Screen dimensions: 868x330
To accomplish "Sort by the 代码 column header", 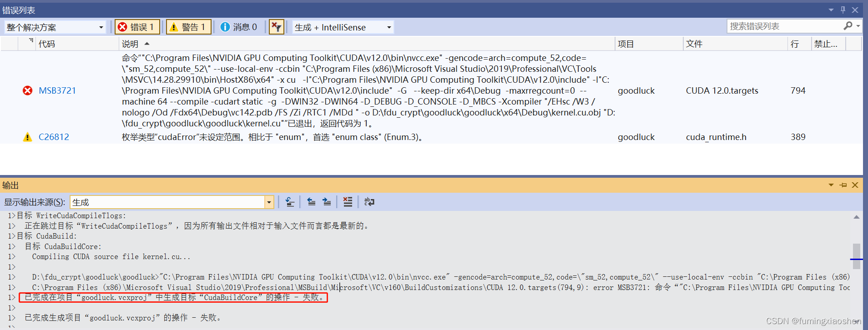I will click(x=77, y=44).
